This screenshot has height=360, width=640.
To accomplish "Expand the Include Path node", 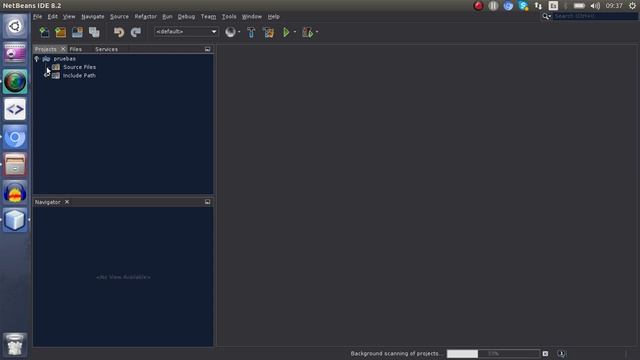I will click(x=47, y=76).
